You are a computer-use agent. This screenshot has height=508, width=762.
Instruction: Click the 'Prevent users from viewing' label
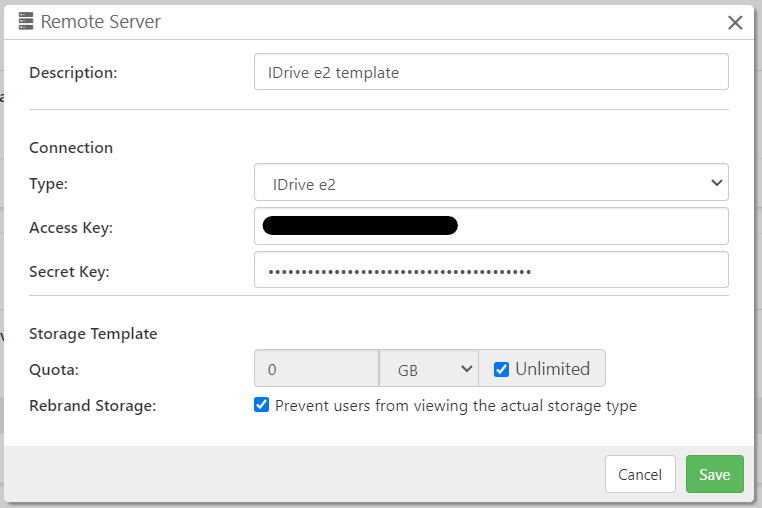[456, 406]
